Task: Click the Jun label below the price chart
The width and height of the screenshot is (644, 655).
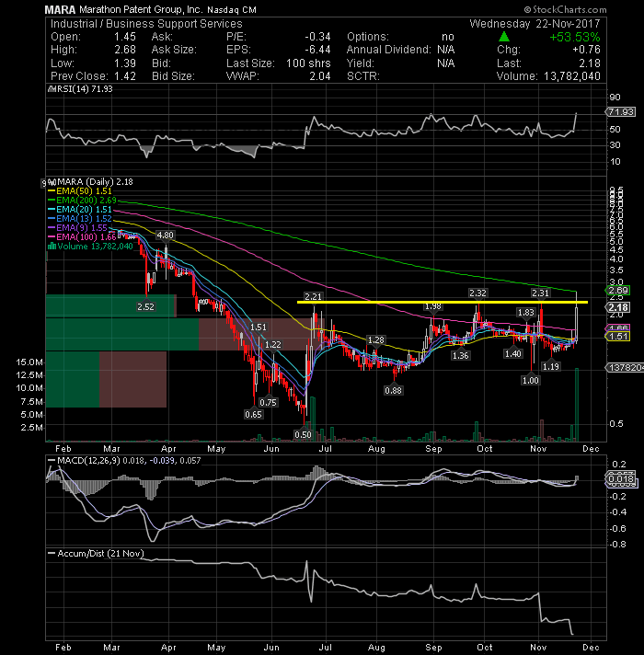Action: coord(271,449)
